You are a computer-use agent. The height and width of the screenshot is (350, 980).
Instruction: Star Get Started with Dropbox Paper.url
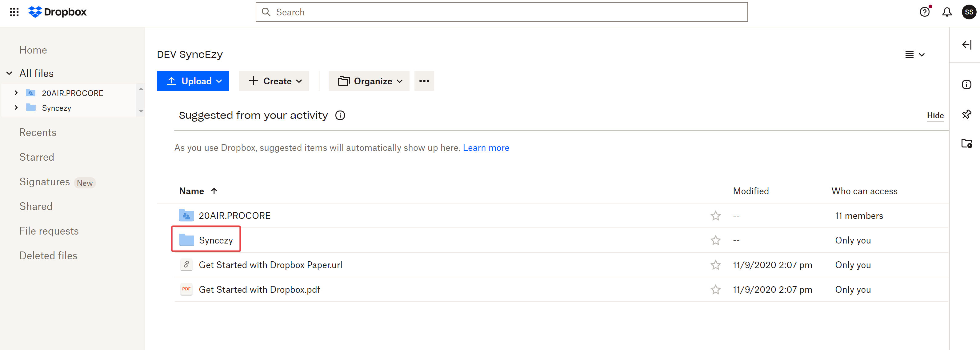point(715,265)
